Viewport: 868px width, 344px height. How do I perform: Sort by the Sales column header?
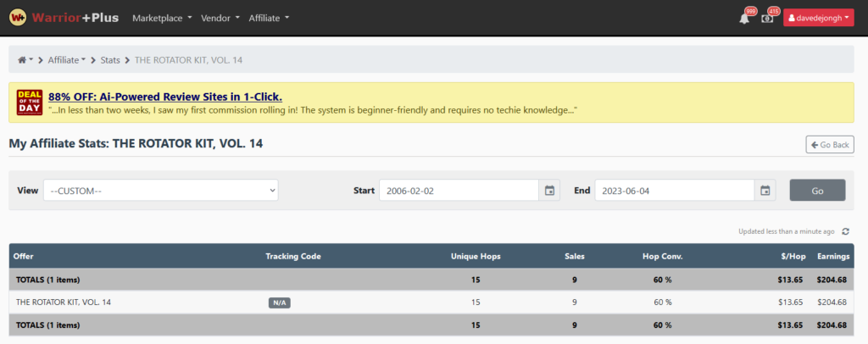point(575,256)
